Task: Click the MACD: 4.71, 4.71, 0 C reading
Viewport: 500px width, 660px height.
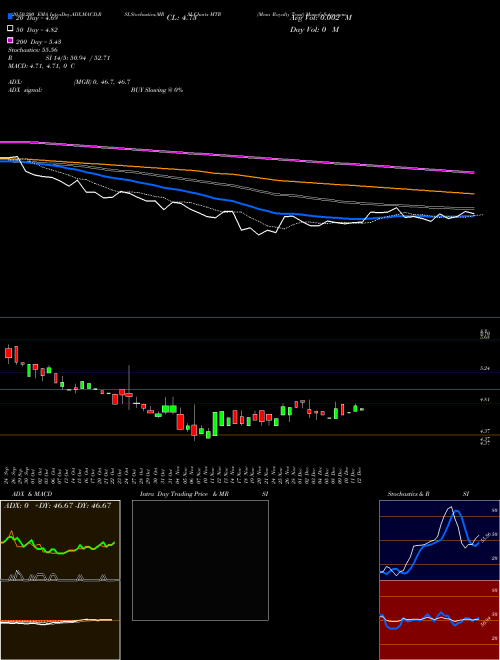Action: [x=42, y=66]
